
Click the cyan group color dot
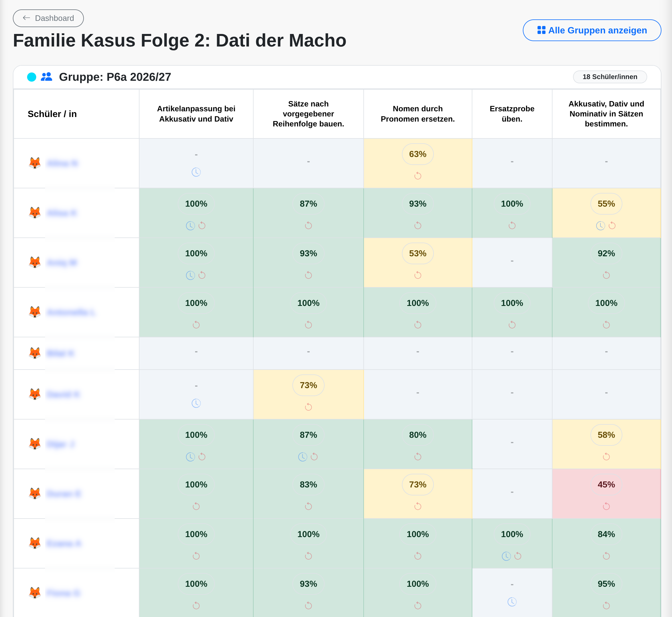click(32, 77)
